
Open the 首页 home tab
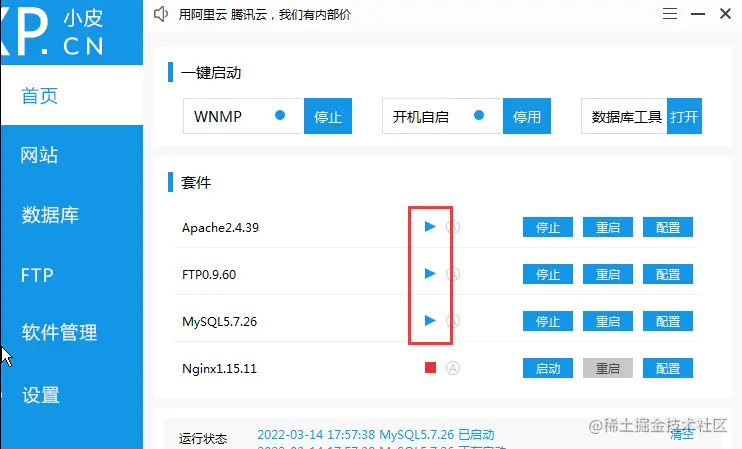coord(71,95)
